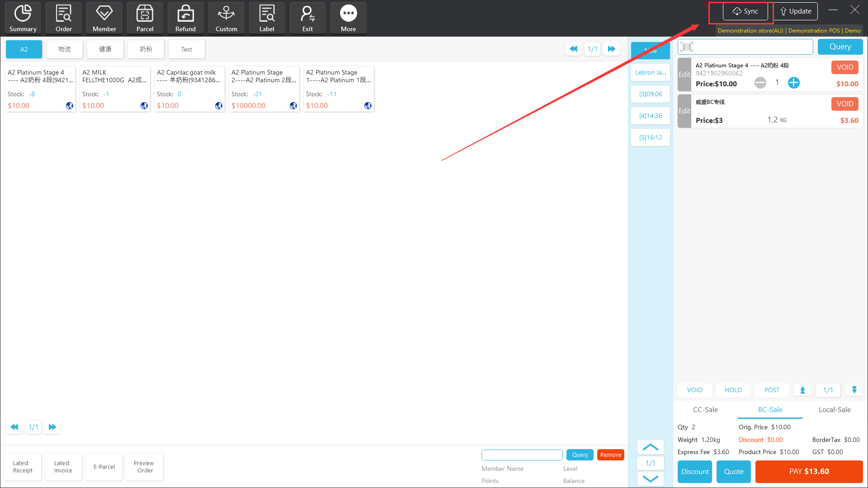Switch to the CC-Sale tab

705,409
